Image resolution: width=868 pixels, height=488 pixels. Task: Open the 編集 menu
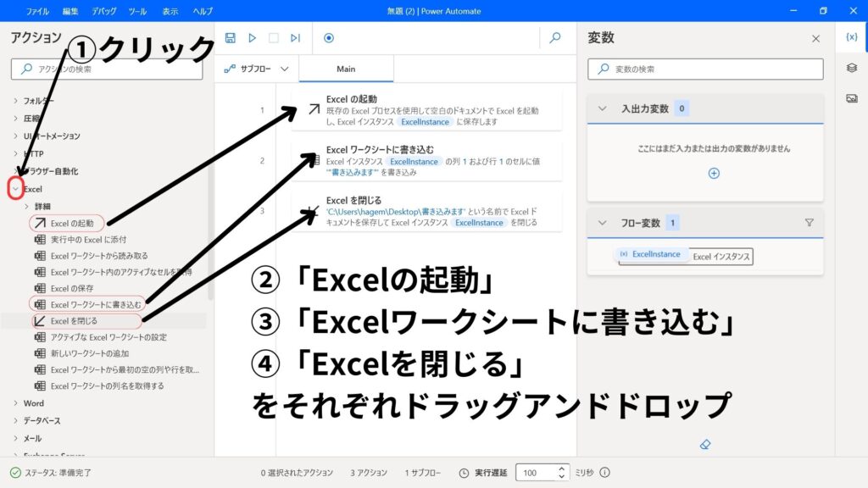pos(70,11)
